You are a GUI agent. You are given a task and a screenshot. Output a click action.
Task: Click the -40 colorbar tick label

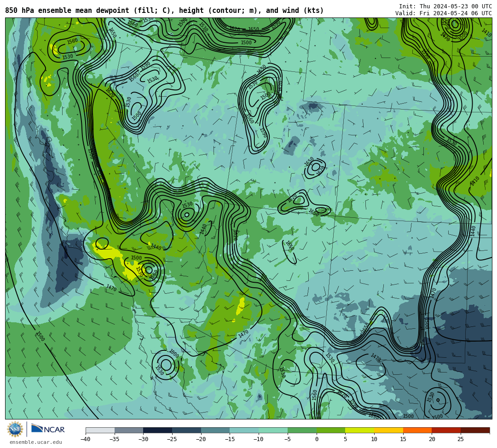tap(86, 439)
